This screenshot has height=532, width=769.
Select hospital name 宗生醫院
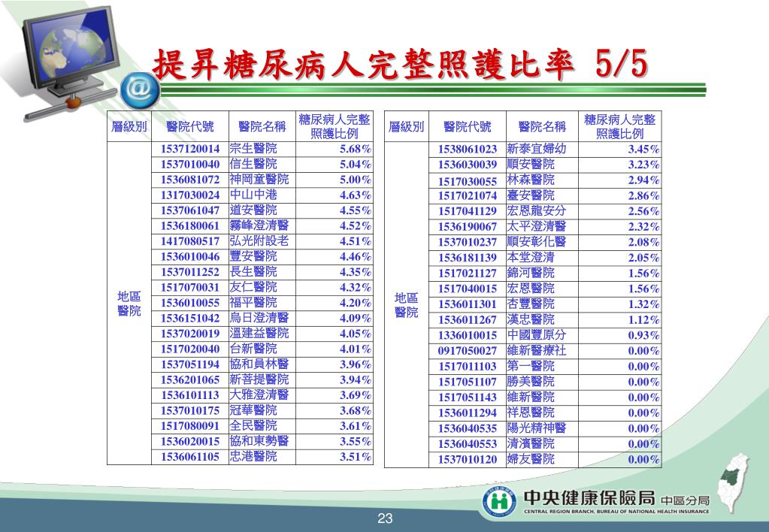pos(253,149)
